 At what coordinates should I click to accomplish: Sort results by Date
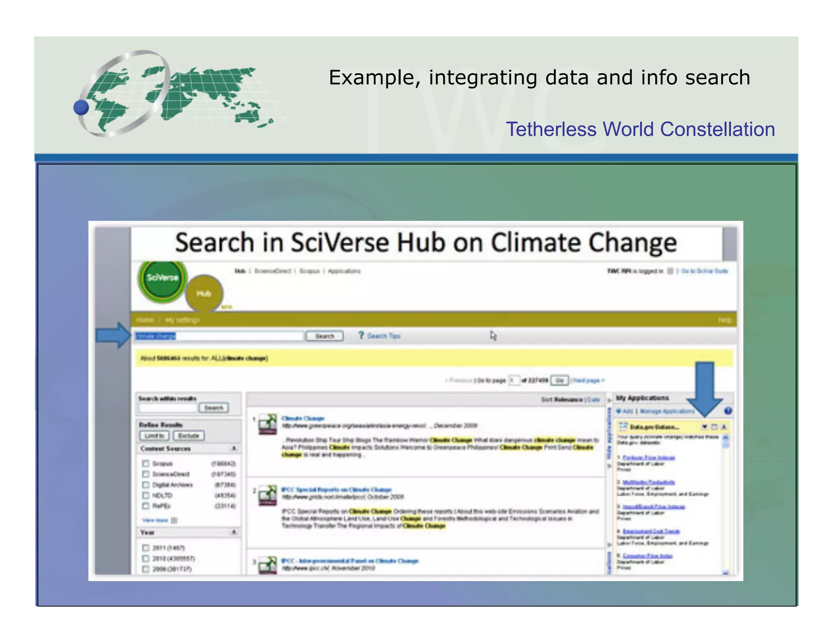point(594,399)
